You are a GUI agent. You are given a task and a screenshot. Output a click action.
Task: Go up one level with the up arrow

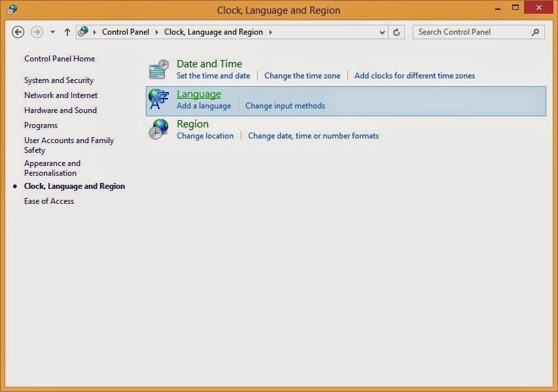point(67,31)
